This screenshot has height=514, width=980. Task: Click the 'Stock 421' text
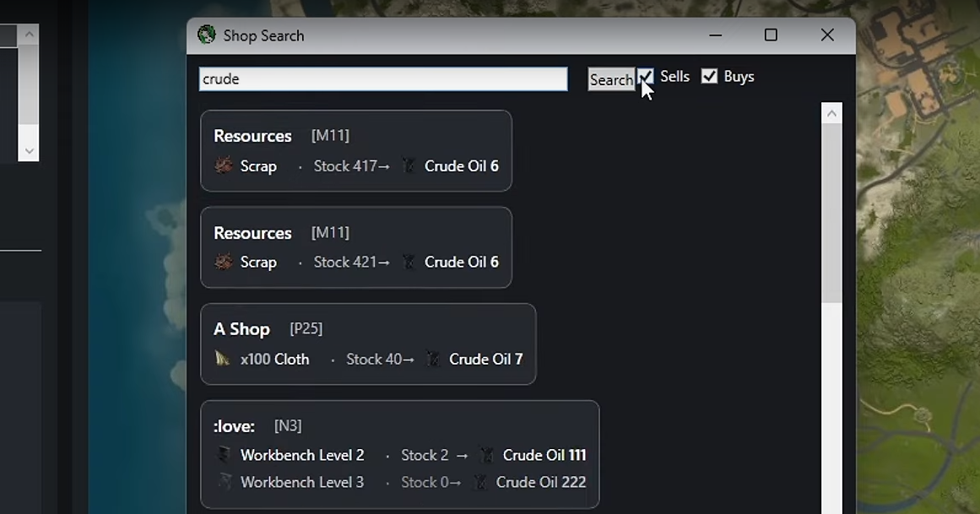(345, 262)
